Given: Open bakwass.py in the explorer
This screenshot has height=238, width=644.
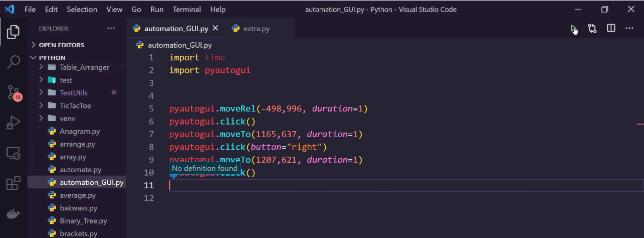Looking at the screenshot, I should coord(78,208).
